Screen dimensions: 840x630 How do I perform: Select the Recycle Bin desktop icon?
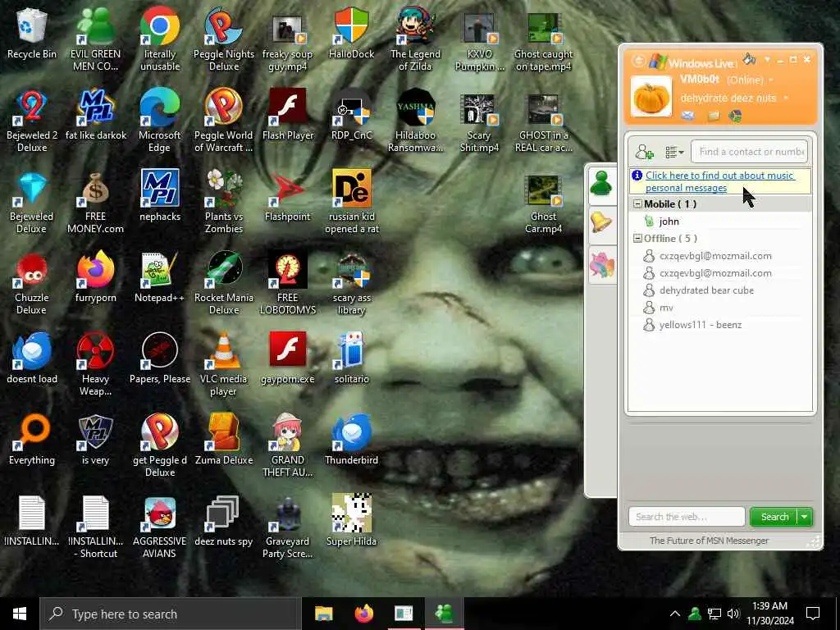pyautogui.click(x=32, y=34)
